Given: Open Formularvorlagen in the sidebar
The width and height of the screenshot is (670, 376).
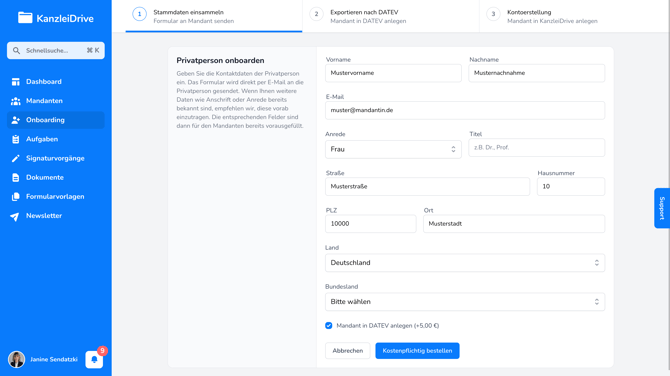Looking at the screenshot, I should pos(56,197).
